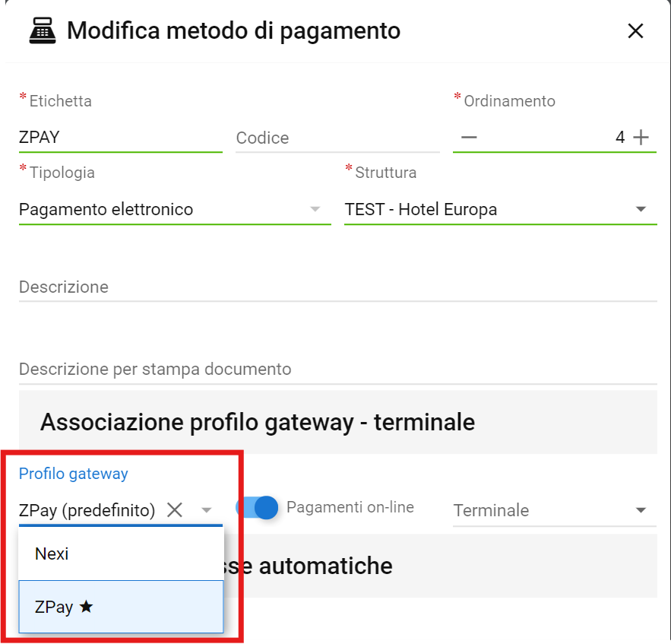Increase Ordinamento with the plus icon
This screenshot has width=671, height=644.
[x=641, y=138]
